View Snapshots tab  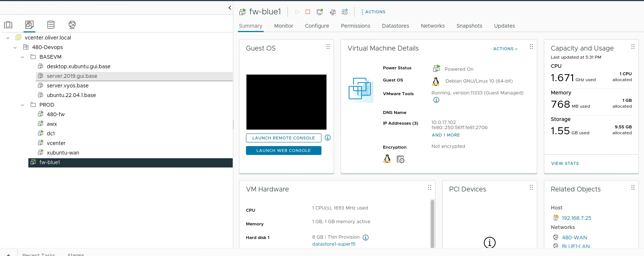469,26
